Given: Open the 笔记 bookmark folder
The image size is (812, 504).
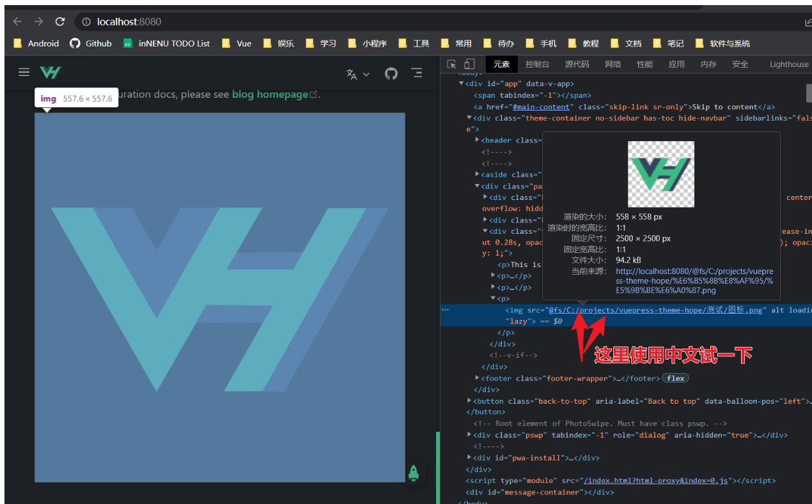Looking at the screenshot, I should coord(668,43).
